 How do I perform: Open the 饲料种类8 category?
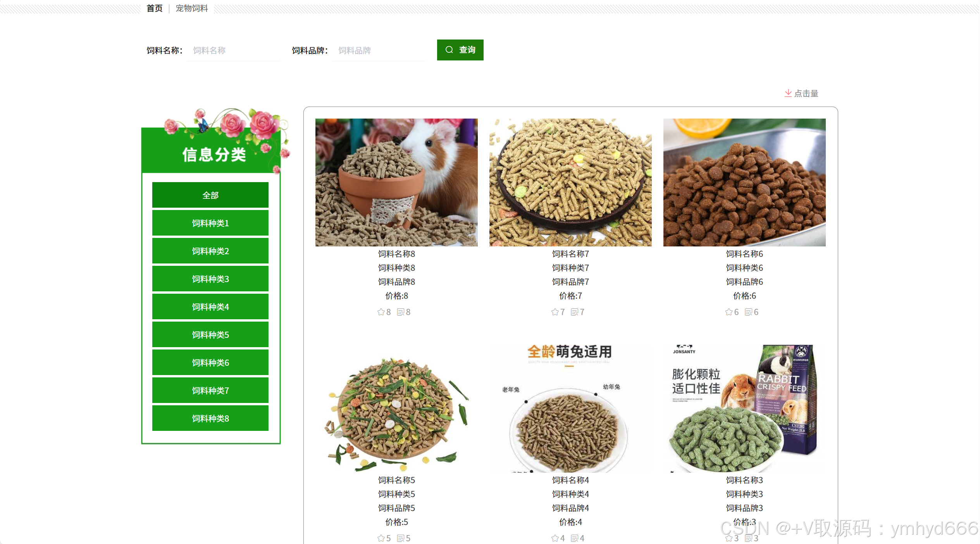coord(210,418)
